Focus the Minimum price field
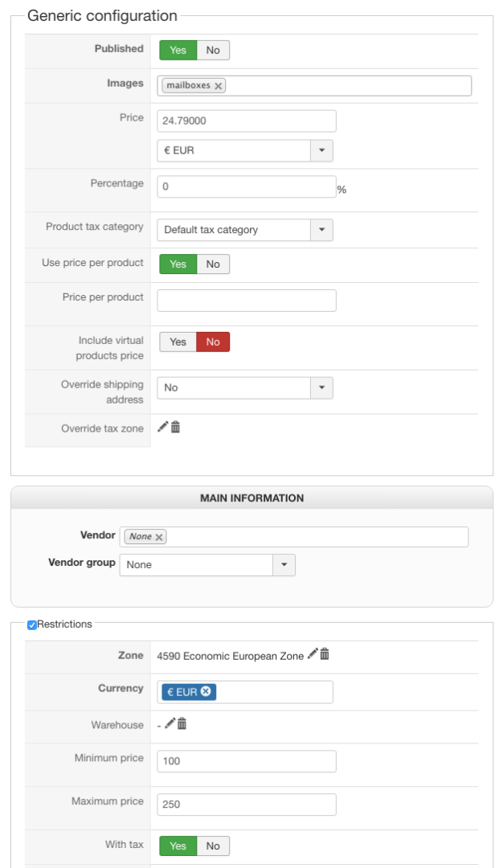This screenshot has height=868, width=503. pos(247,761)
